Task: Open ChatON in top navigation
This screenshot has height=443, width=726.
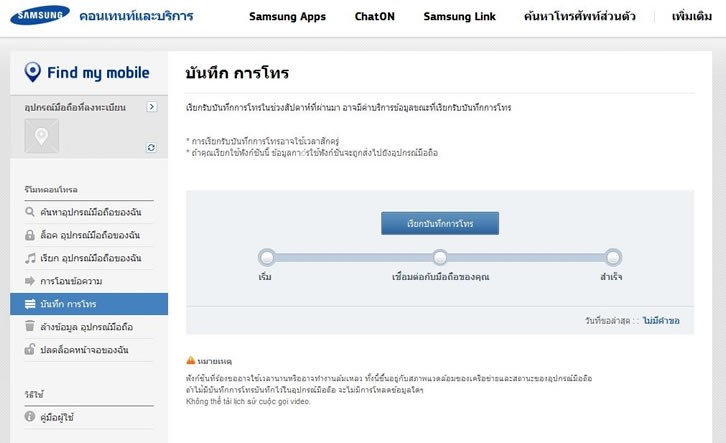Action: [375, 16]
